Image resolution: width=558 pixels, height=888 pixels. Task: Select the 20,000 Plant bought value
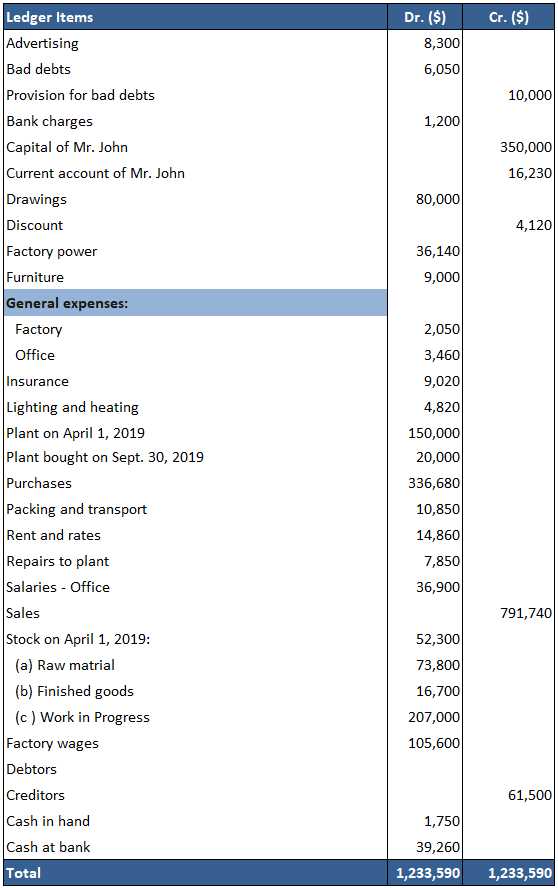click(x=438, y=458)
